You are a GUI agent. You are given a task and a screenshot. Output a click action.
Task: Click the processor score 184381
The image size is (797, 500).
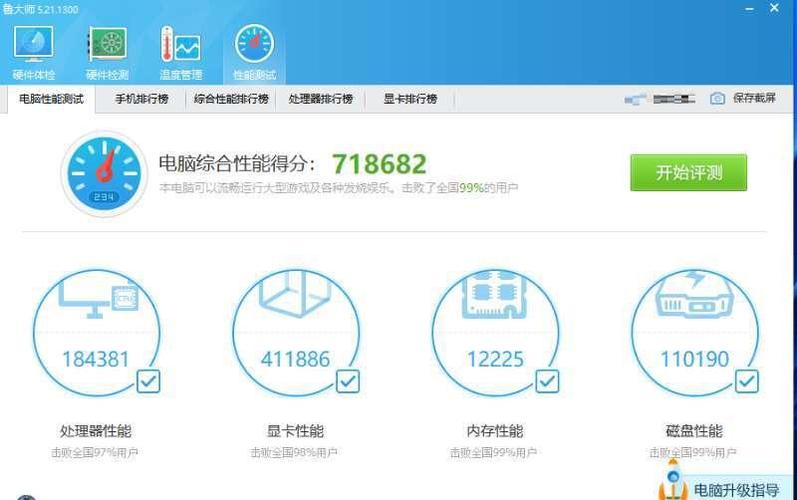[96, 359]
